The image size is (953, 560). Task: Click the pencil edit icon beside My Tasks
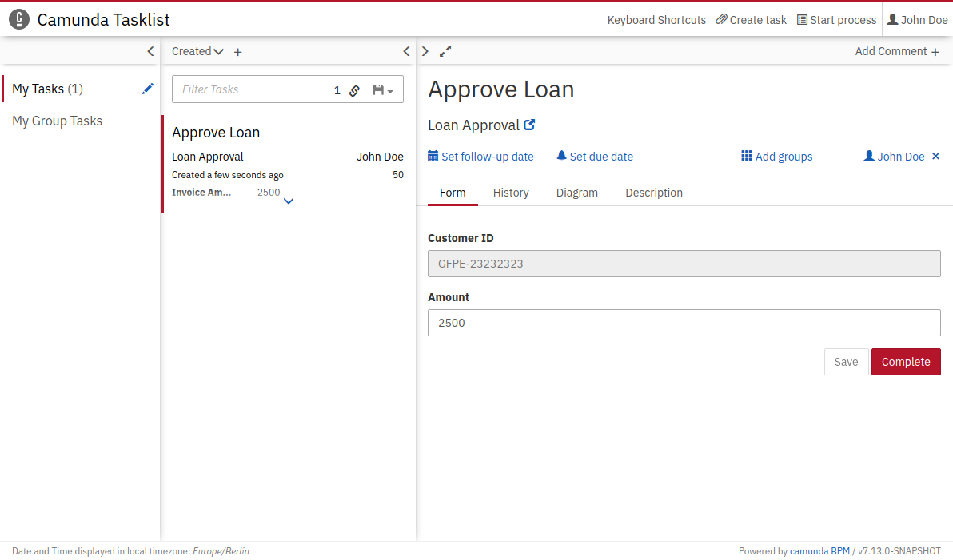coord(148,89)
